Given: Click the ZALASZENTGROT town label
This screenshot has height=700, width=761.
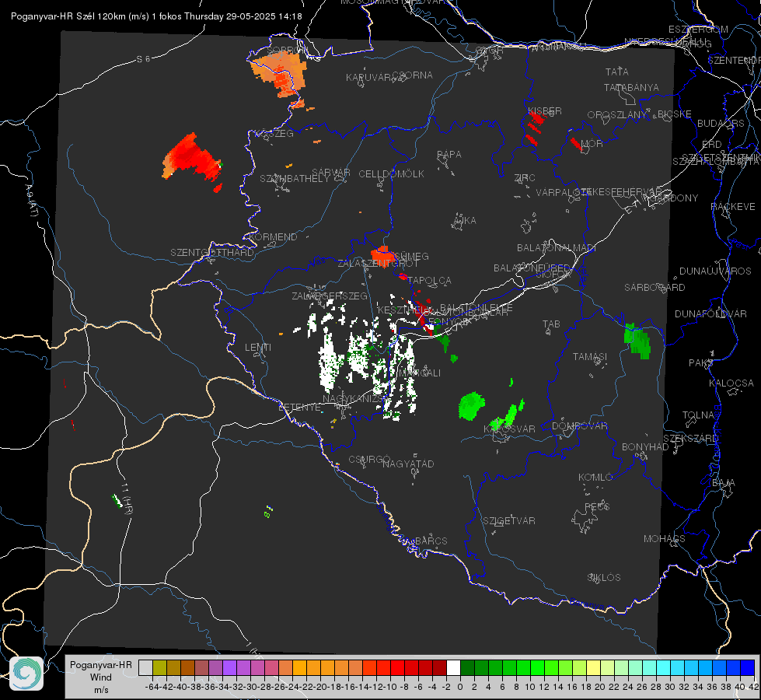Looking at the screenshot, I should click(x=378, y=264).
